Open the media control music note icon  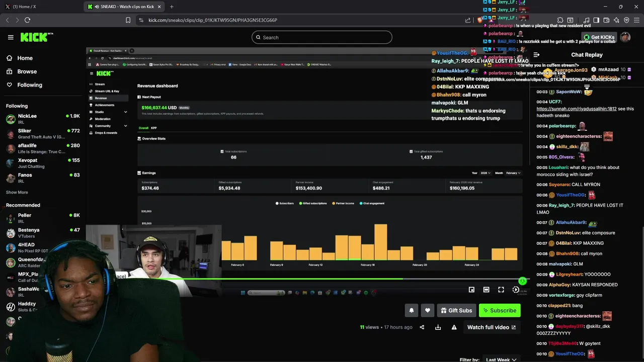click(x=587, y=20)
